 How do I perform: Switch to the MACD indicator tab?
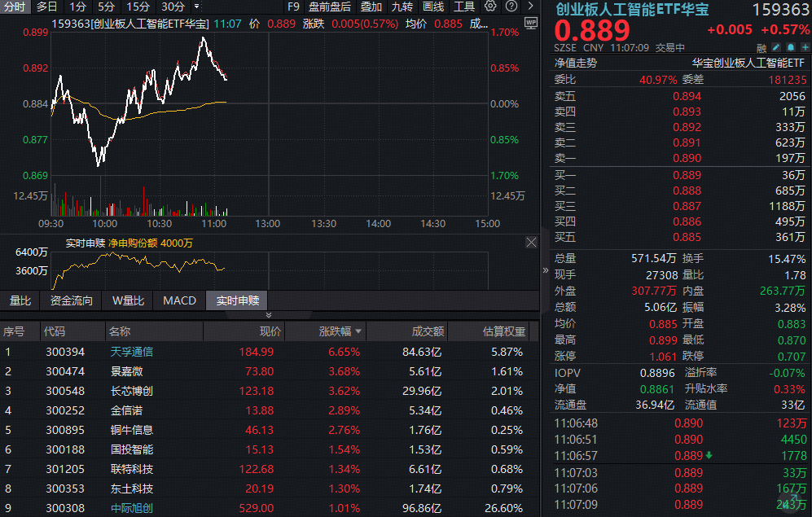[x=179, y=300]
